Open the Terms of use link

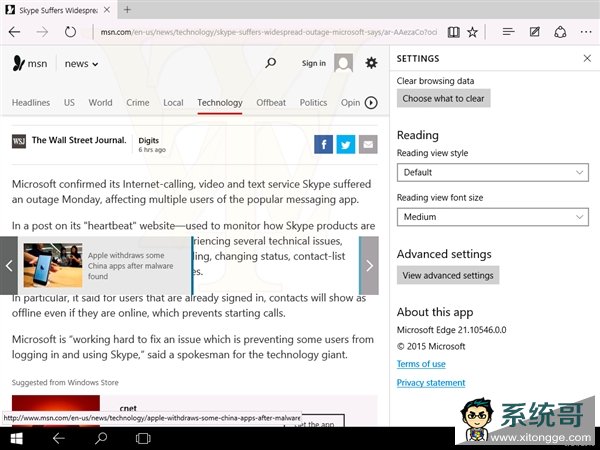click(x=421, y=364)
